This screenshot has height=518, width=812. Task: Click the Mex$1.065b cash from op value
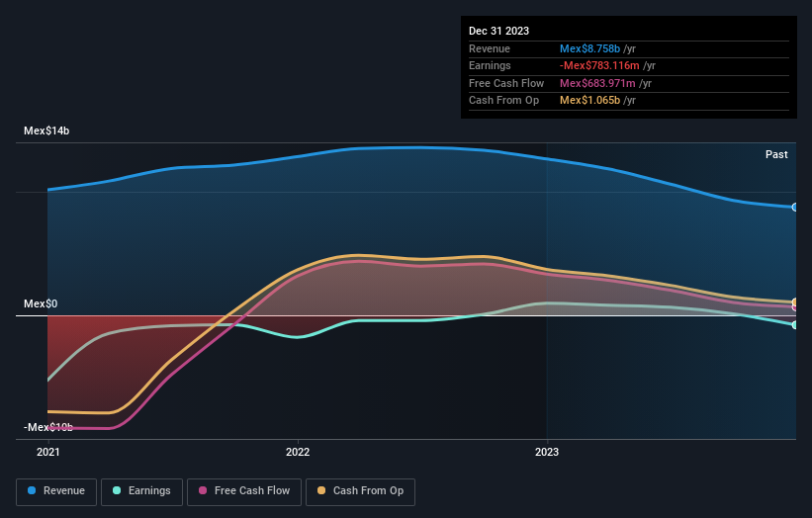pyautogui.click(x=589, y=101)
